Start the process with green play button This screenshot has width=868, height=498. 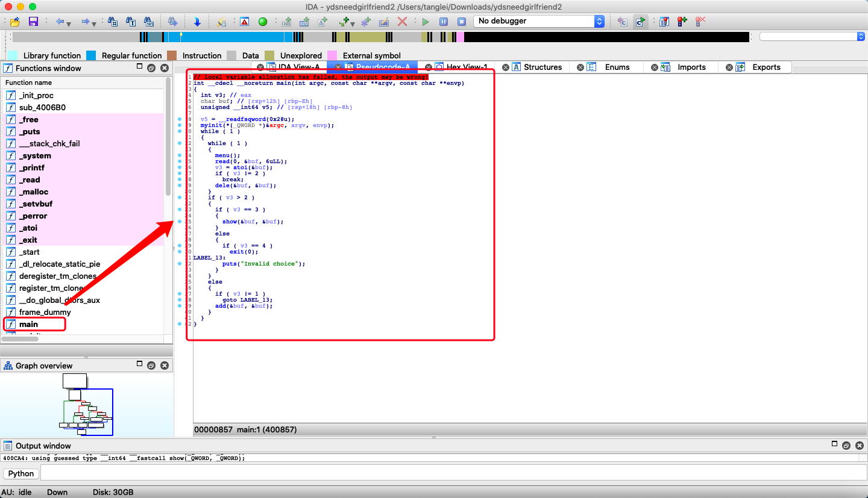pyautogui.click(x=426, y=22)
